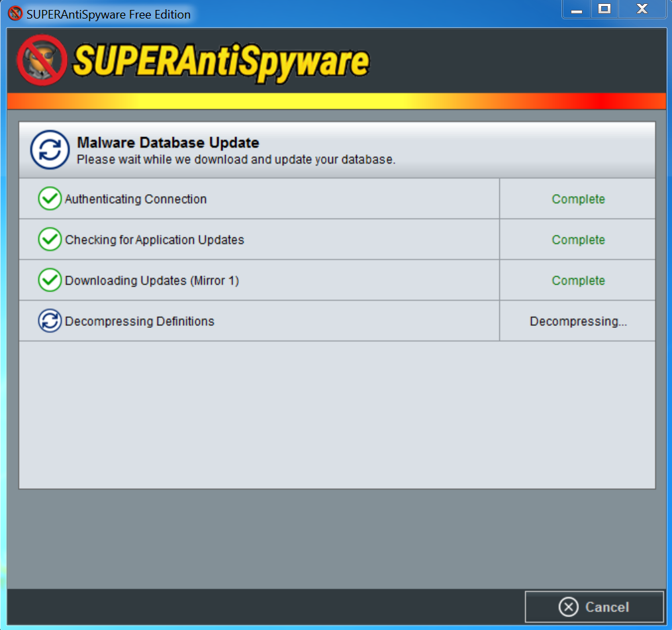Click the 'Decompressing...' status text
This screenshot has height=630, width=672.
[578, 321]
